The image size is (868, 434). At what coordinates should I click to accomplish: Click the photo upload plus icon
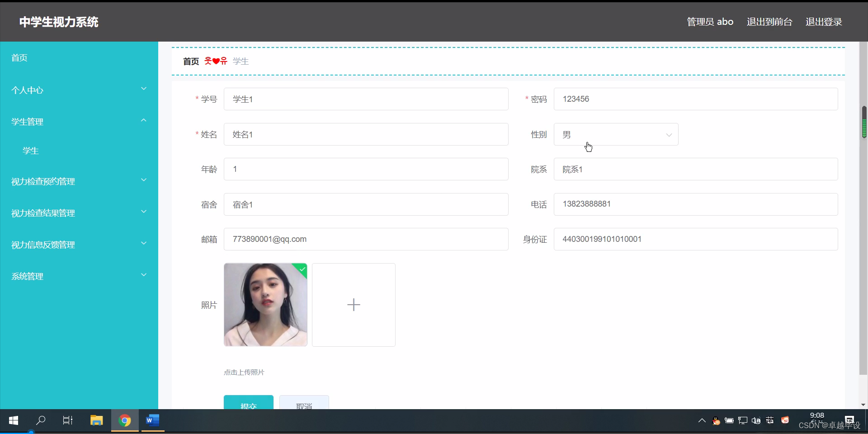(354, 305)
